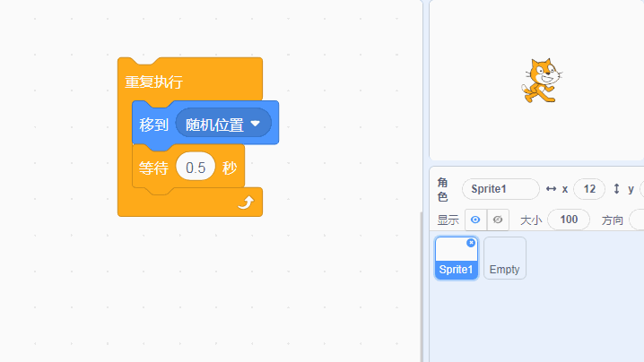Click the 方向 direction label

pyautogui.click(x=612, y=220)
